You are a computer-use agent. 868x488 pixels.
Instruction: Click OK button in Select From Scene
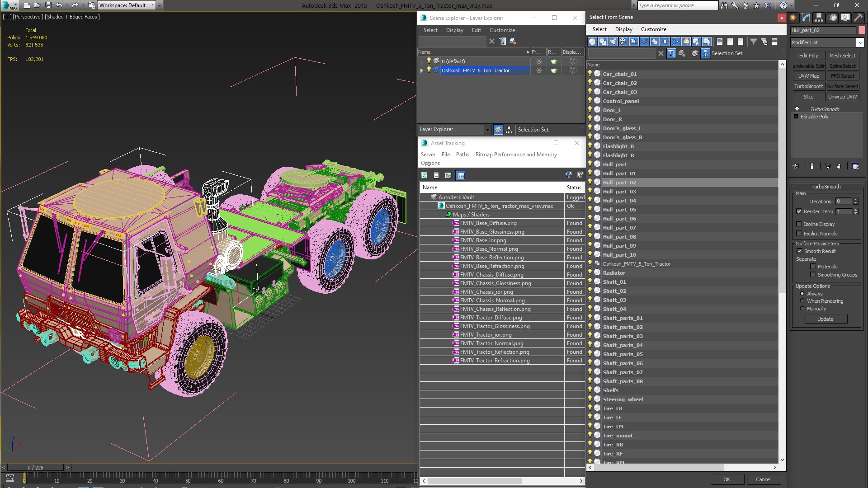click(x=726, y=479)
